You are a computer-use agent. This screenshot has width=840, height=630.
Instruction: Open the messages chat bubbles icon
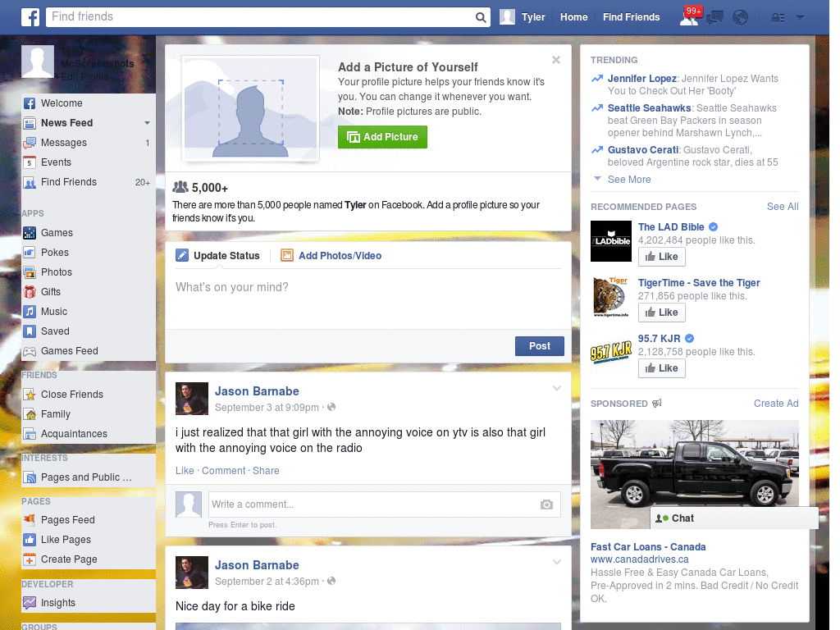point(714,18)
